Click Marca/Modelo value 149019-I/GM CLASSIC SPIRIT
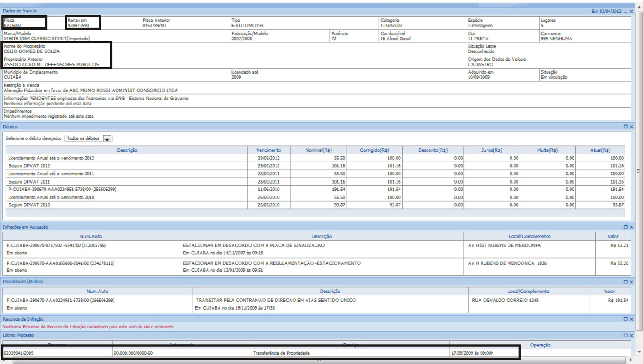Image resolution: width=643 pixels, height=364 pixels. click(47, 39)
